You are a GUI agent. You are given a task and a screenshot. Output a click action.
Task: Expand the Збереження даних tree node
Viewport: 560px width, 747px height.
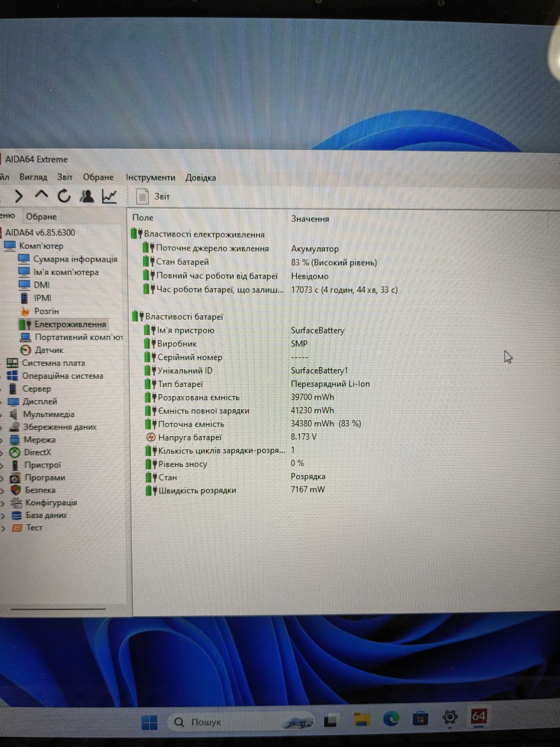coord(1,427)
